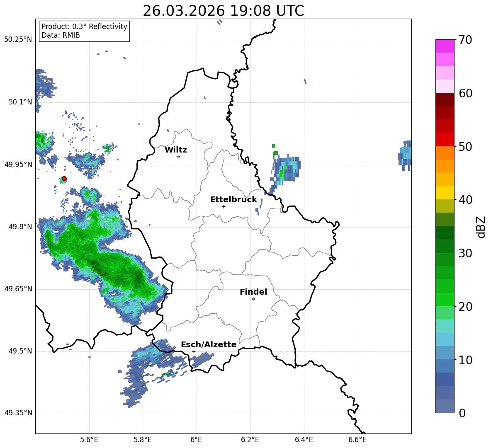Click the 49.5°N latitude label
491x448 pixels.
click(20, 351)
